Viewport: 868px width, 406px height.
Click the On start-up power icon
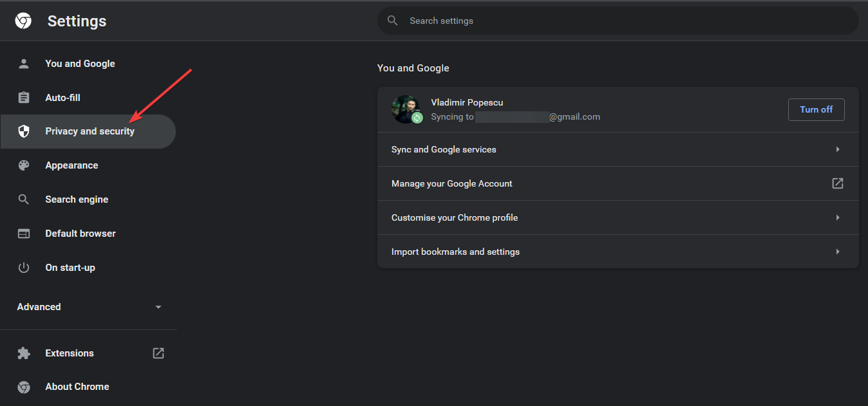point(24,268)
